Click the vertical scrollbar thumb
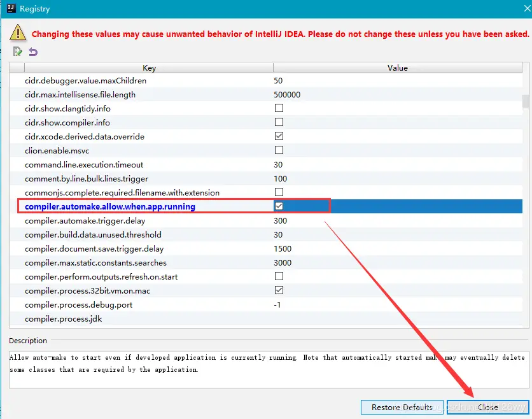 coord(526,101)
